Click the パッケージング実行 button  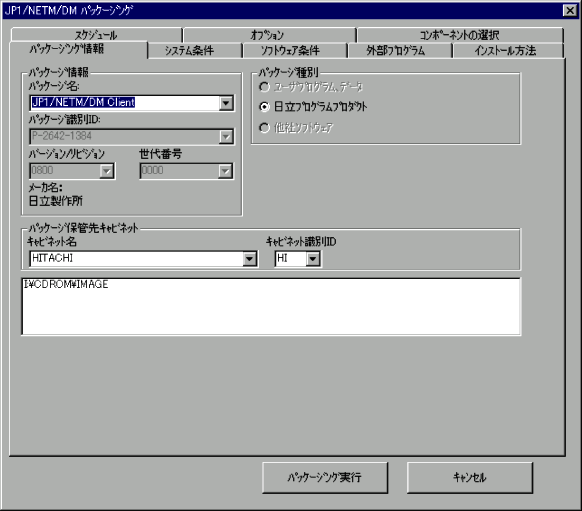tap(325, 477)
